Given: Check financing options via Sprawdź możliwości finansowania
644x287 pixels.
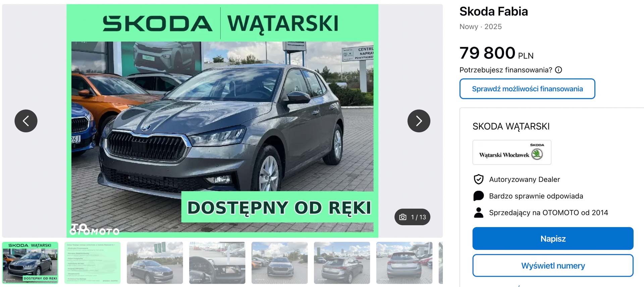Looking at the screenshot, I should tap(527, 89).
